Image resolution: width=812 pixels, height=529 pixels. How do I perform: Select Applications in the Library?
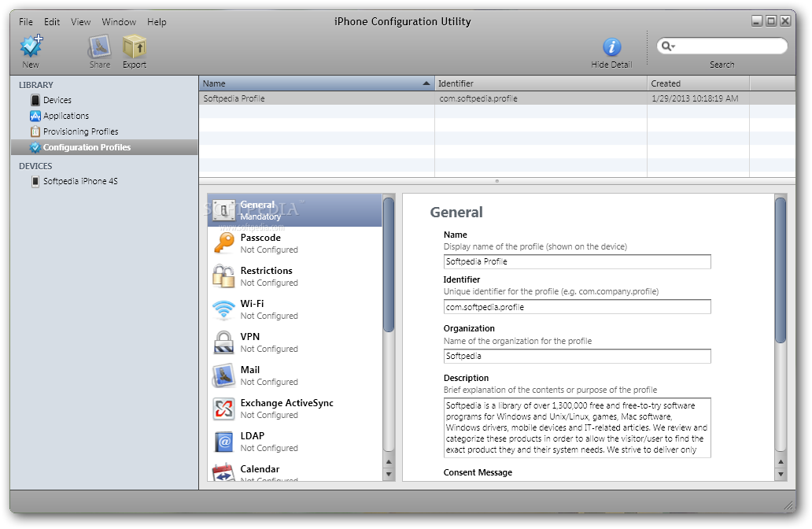(66, 116)
